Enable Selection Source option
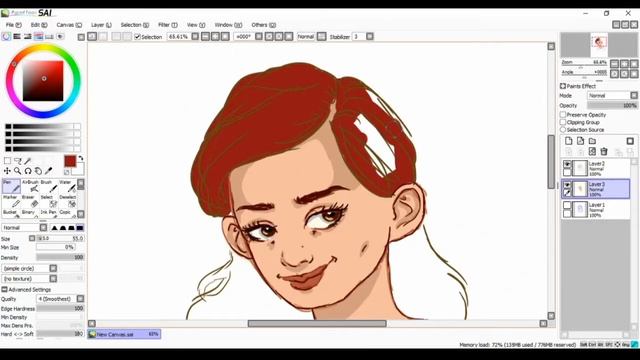This screenshot has height=360, width=640. tap(563, 129)
